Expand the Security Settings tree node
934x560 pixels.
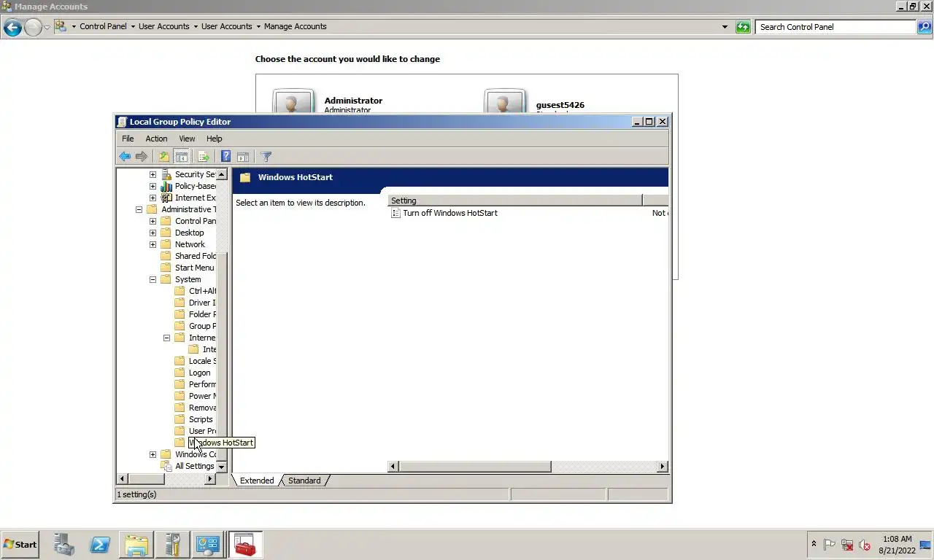point(153,174)
